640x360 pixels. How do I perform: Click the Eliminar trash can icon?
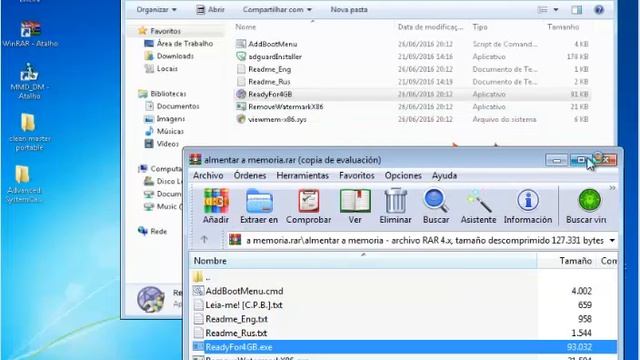point(395,206)
